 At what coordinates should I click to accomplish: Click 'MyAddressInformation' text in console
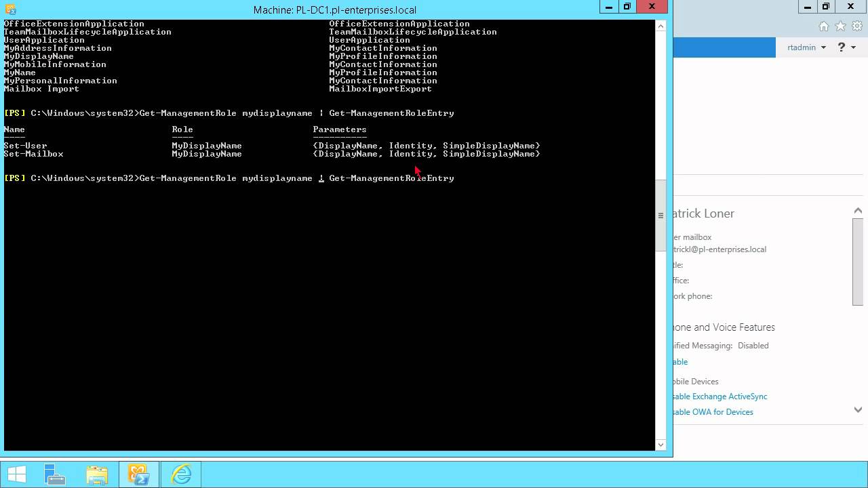[58, 48]
